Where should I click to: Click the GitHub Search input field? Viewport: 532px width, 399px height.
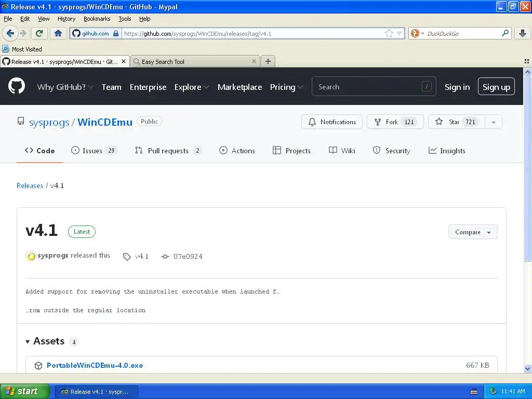coord(374,87)
